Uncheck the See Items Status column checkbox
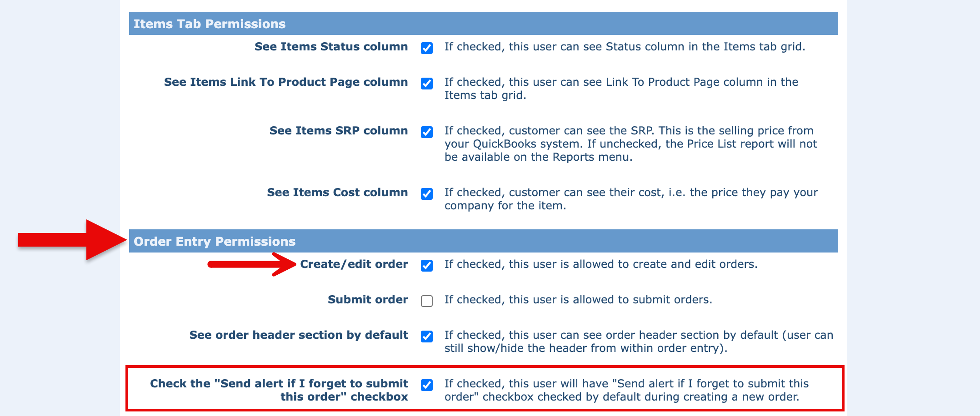This screenshot has height=416, width=980. point(426,48)
